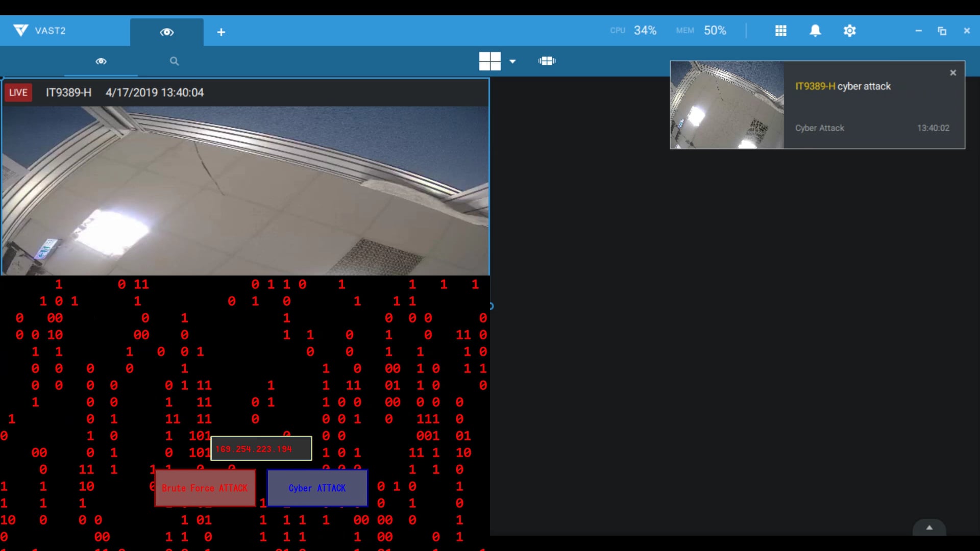Image resolution: width=980 pixels, height=551 pixels.
Task: Toggle live monitoring on the active tab
Action: [x=167, y=32]
